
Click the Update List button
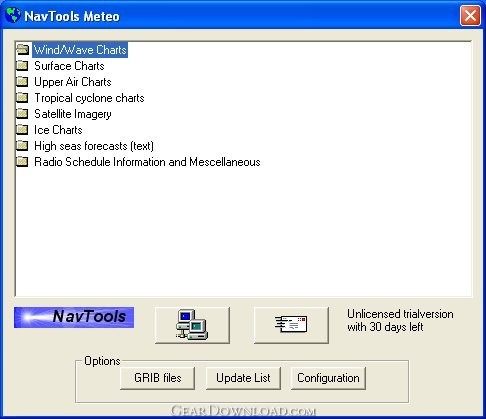pyautogui.click(x=243, y=378)
